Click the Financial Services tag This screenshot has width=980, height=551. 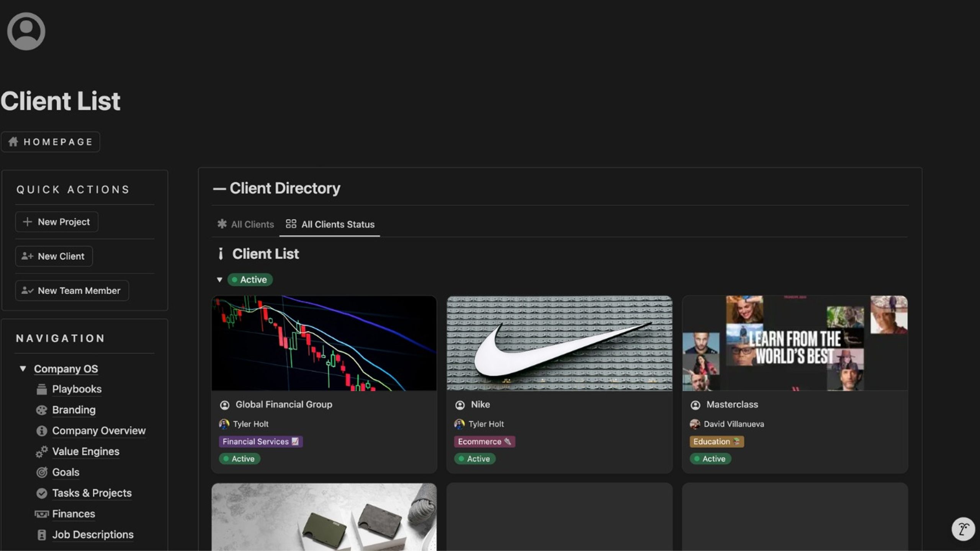261,442
